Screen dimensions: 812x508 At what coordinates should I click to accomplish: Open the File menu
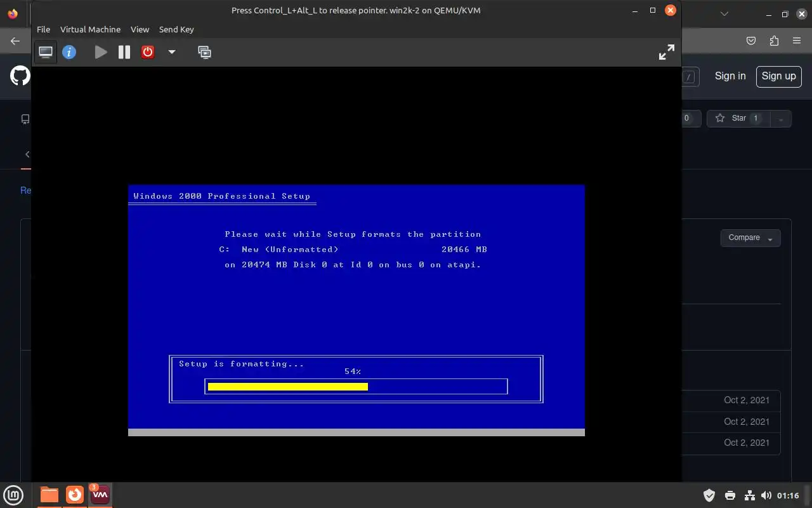coord(43,29)
